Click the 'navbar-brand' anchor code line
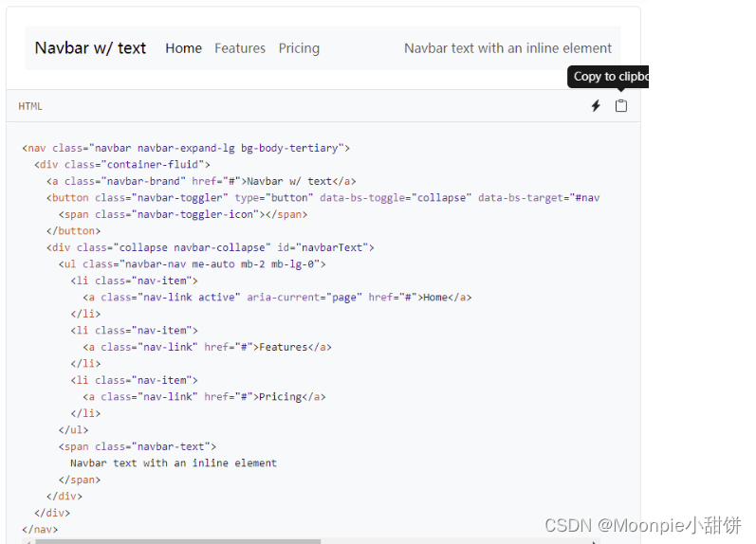 point(201,181)
